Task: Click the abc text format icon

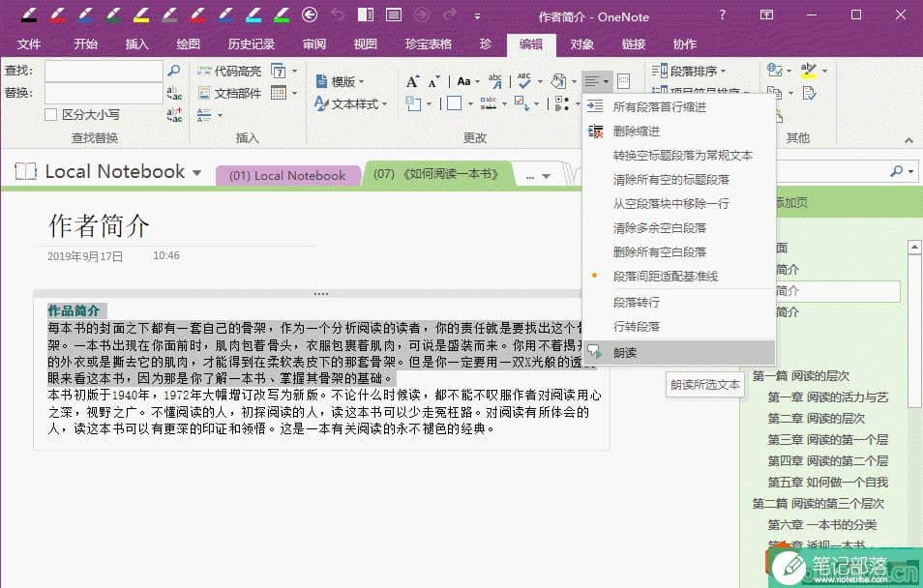Action: click(x=495, y=81)
